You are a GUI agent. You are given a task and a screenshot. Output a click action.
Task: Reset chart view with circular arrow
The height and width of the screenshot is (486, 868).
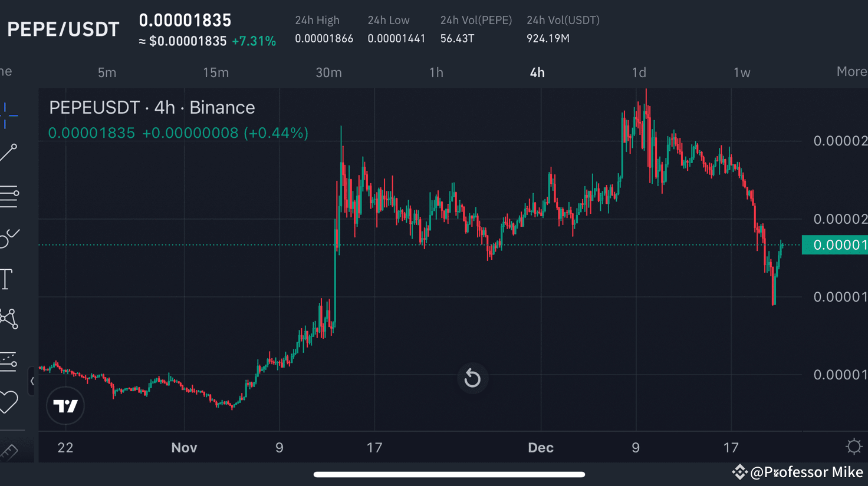click(x=472, y=378)
